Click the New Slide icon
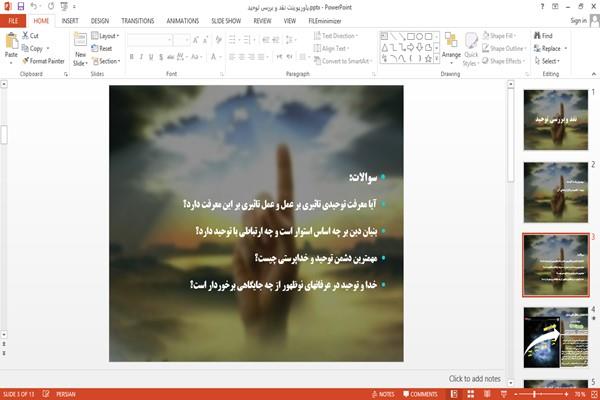This screenshot has height=400, width=600. (x=80, y=40)
